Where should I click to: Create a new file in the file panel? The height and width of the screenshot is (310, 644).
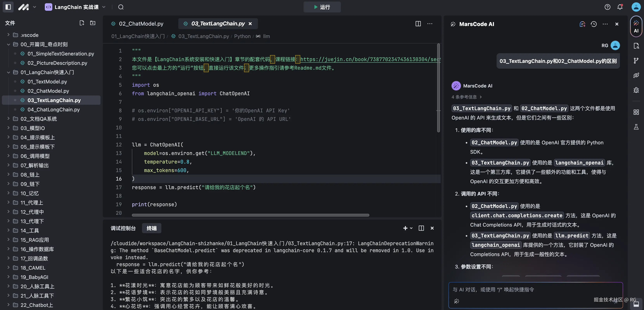(82, 23)
